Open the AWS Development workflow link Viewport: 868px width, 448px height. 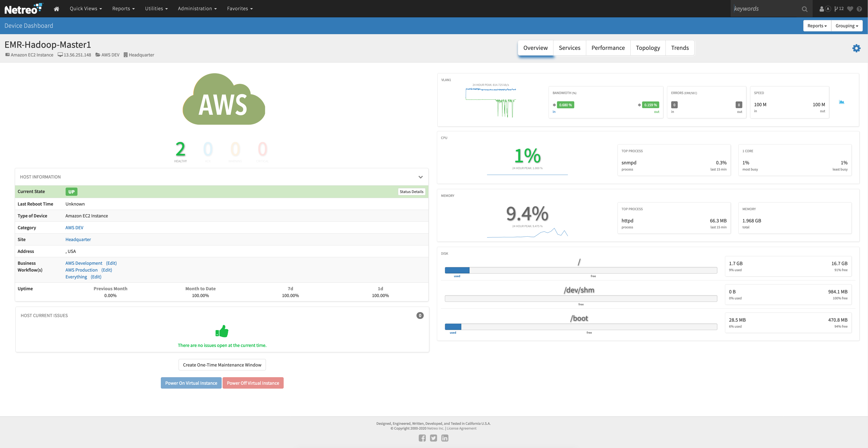click(x=84, y=263)
